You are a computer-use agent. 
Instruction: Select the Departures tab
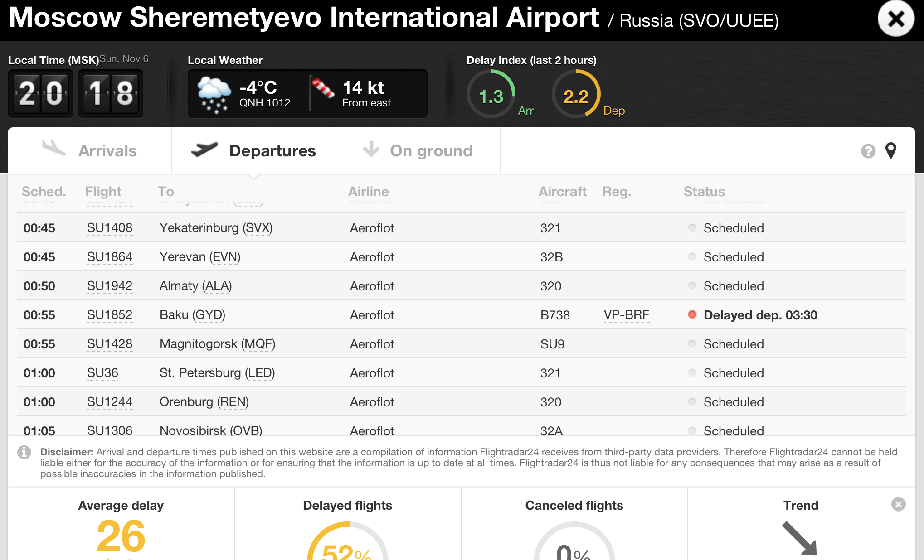[x=254, y=150]
